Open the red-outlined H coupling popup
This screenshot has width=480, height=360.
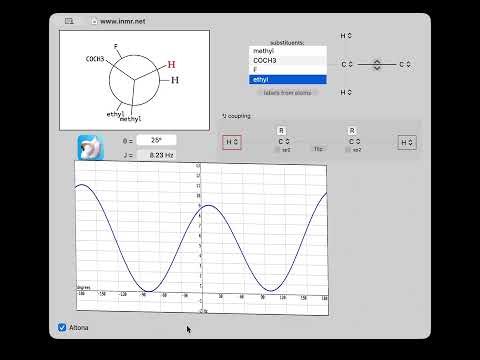pyautogui.click(x=232, y=142)
